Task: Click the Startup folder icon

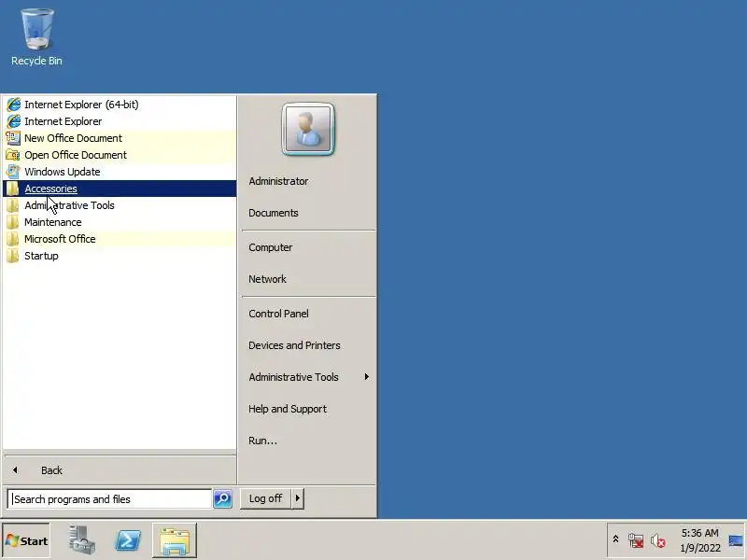Action: 13,256
